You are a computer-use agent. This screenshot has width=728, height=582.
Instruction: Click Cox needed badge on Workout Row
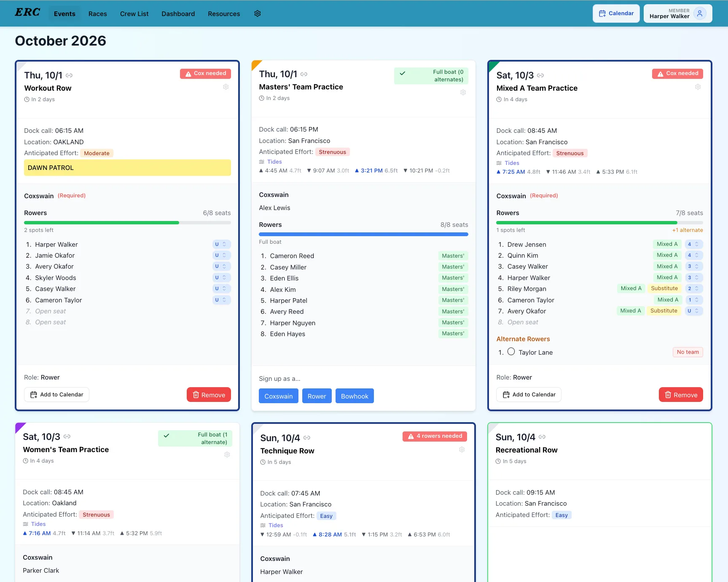(205, 73)
